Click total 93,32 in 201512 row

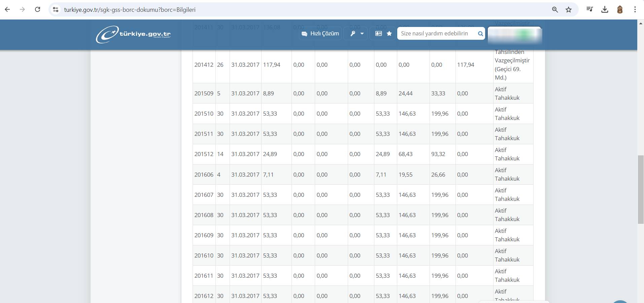click(x=438, y=154)
